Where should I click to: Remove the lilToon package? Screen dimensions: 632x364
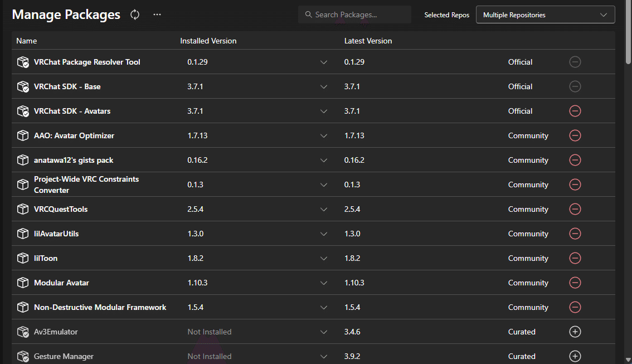click(x=575, y=258)
